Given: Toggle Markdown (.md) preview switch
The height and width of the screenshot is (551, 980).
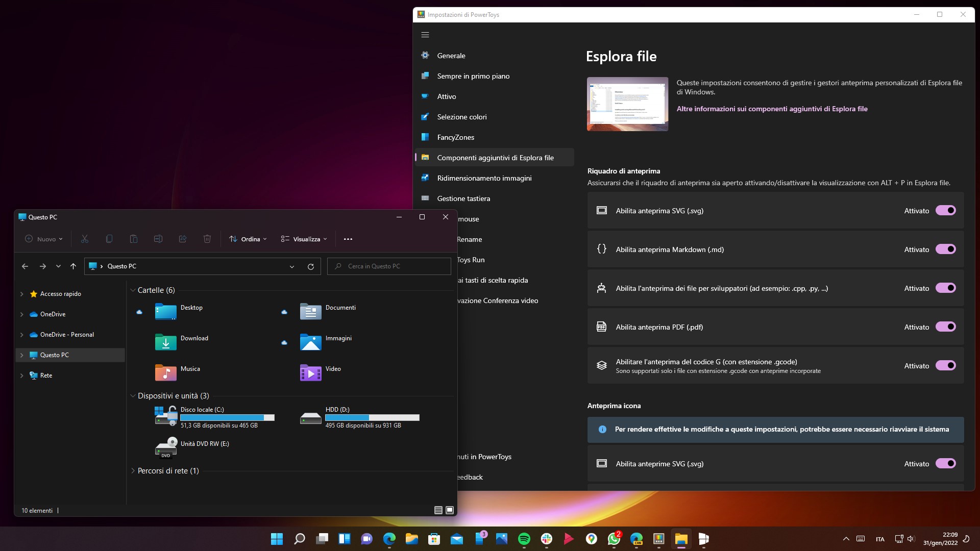Looking at the screenshot, I should tap(945, 249).
